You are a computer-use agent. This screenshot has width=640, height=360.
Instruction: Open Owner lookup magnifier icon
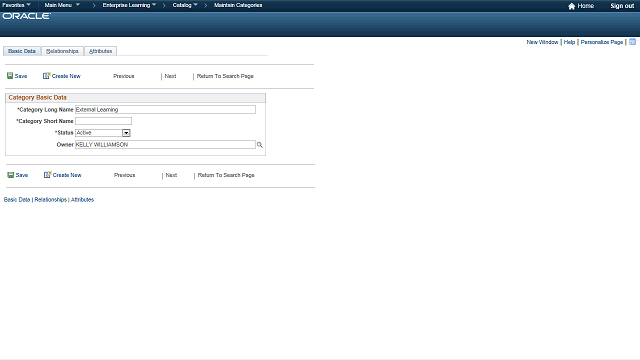(260, 145)
